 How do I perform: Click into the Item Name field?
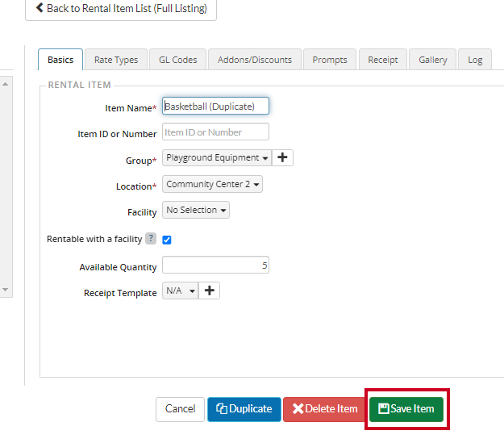click(215, 106)
